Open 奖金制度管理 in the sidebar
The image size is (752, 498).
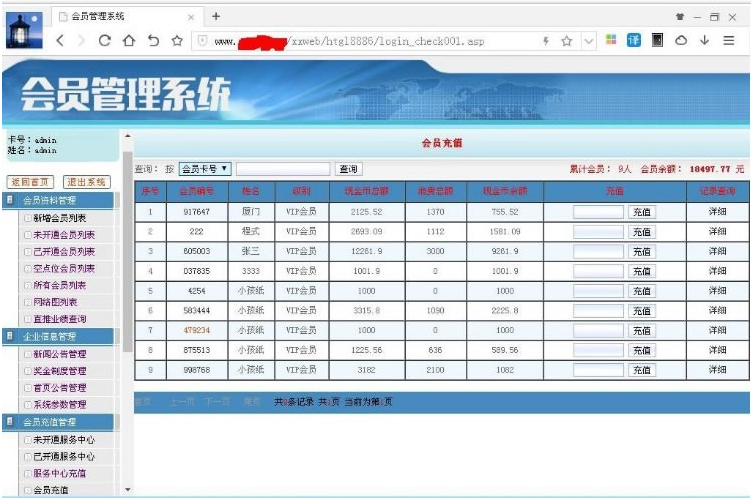pyautogui.click(x=59, y=371)
